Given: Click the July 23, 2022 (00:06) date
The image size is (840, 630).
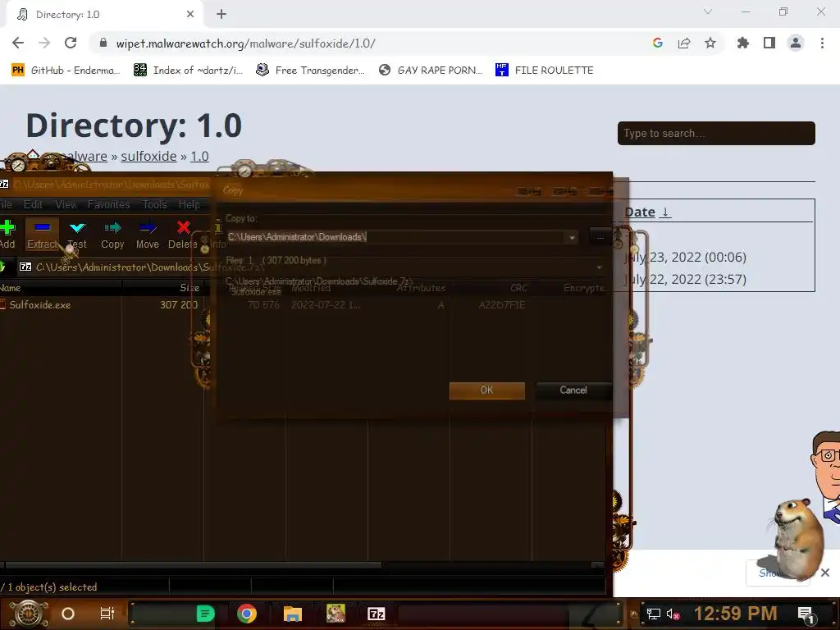Looking at the screenshot, I should (685, 257).
